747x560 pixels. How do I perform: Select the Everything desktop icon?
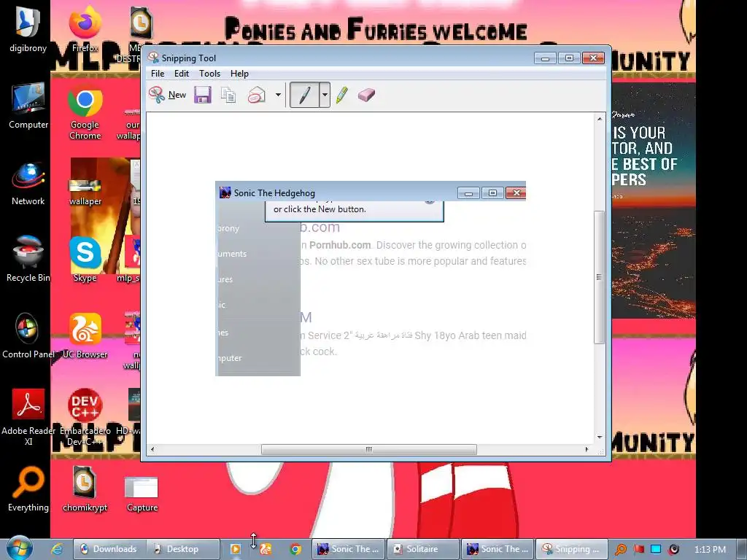coord(28,489)
